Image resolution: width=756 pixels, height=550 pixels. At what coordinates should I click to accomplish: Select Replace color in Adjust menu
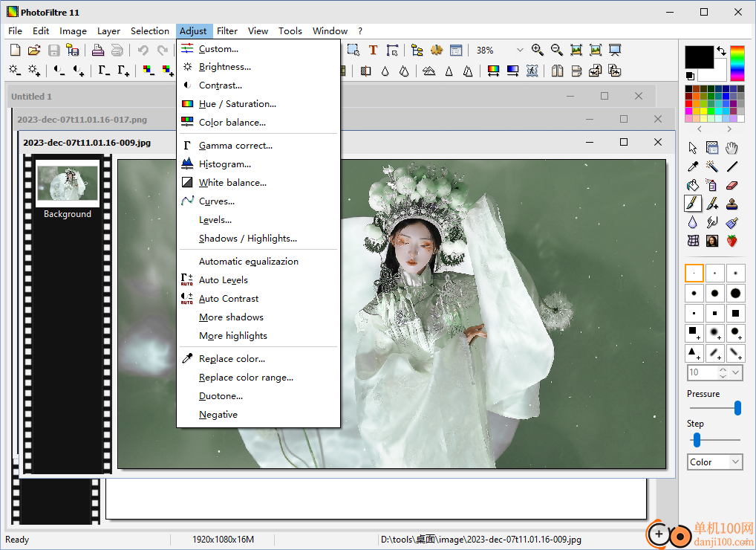258,358
